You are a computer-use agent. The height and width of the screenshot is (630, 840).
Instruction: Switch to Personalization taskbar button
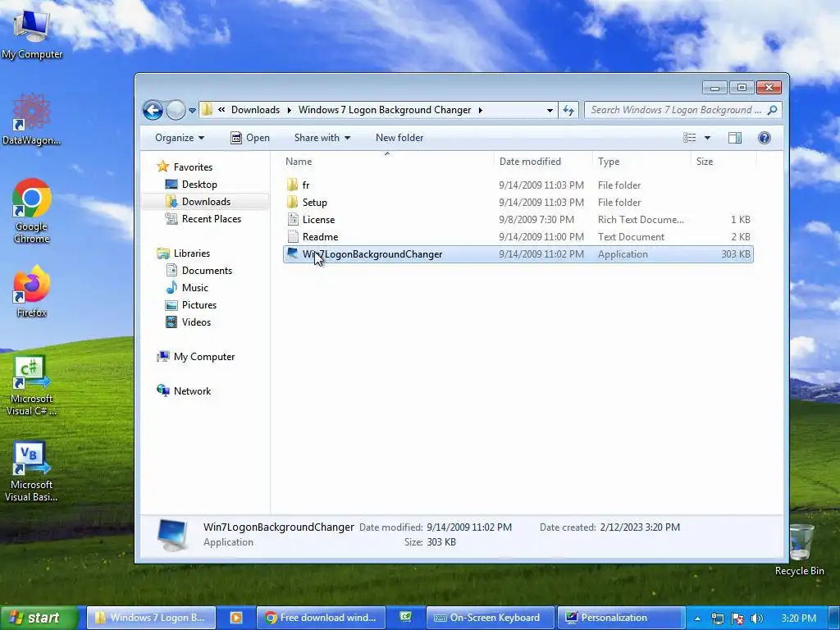[621, 618]
